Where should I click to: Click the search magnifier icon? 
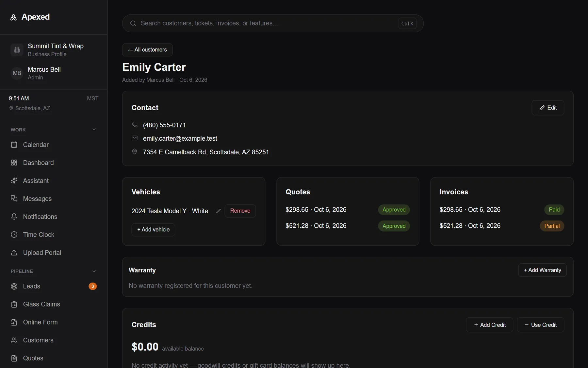(133, 23)
